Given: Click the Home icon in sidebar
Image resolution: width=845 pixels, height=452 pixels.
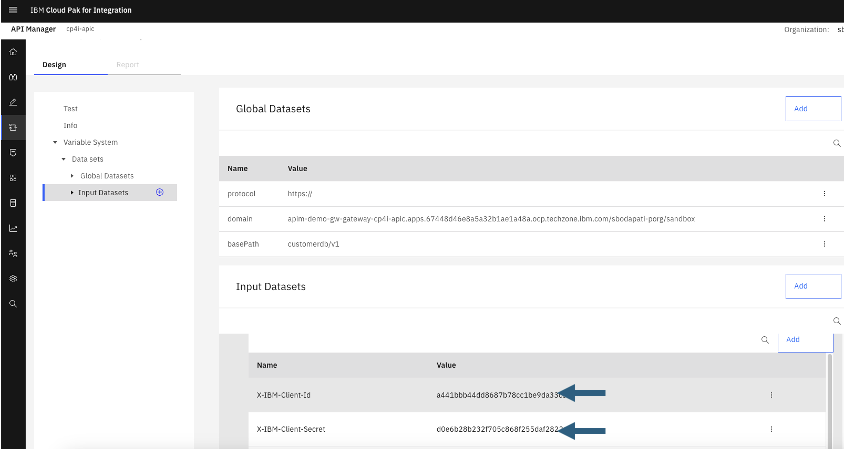Looking at the screenshot, I should pyautogui.click(x=13, y=51).
